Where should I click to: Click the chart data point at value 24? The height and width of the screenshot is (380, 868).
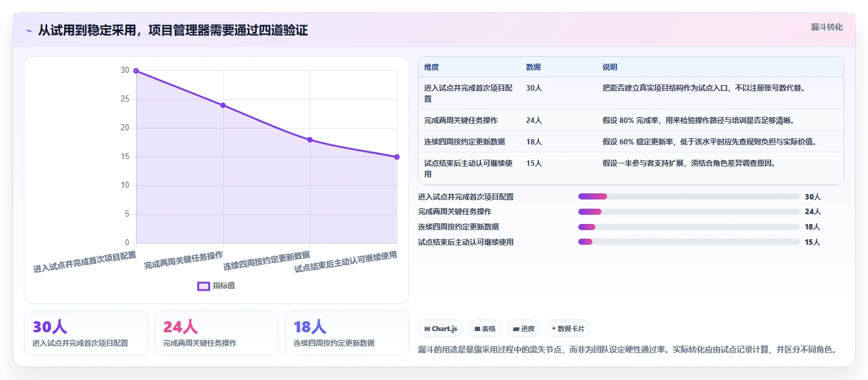[x=223, y=105]
